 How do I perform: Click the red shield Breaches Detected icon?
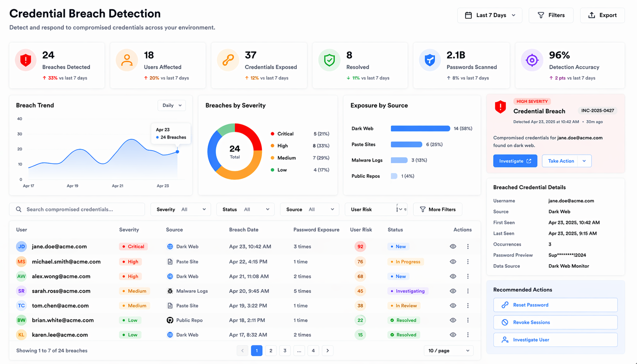coord(26,60)
